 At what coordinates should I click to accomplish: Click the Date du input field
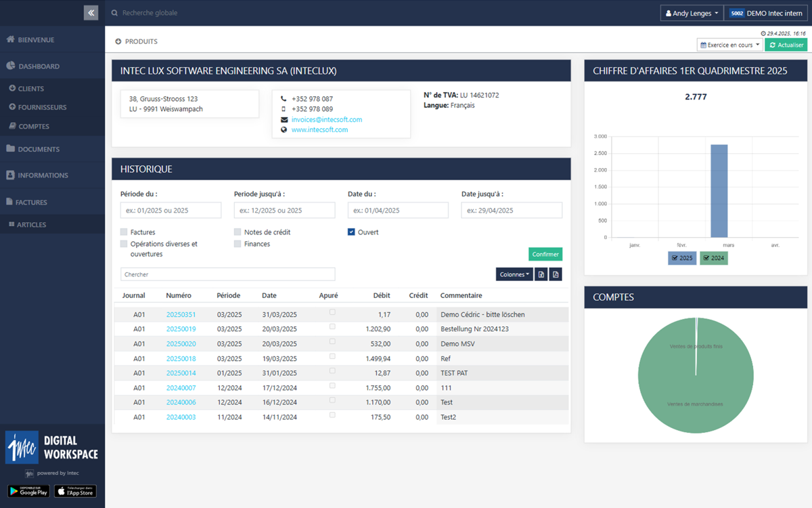(x=399, y=210)
